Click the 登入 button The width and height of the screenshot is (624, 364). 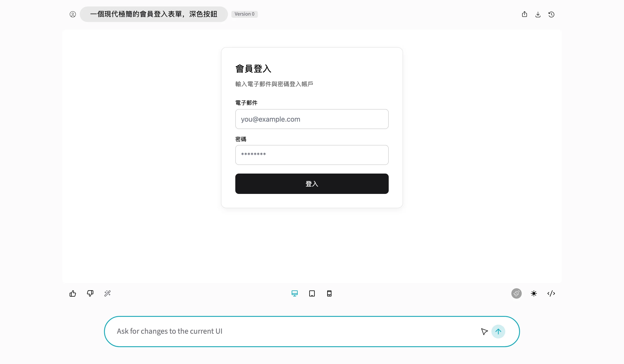tap(312, 184)
